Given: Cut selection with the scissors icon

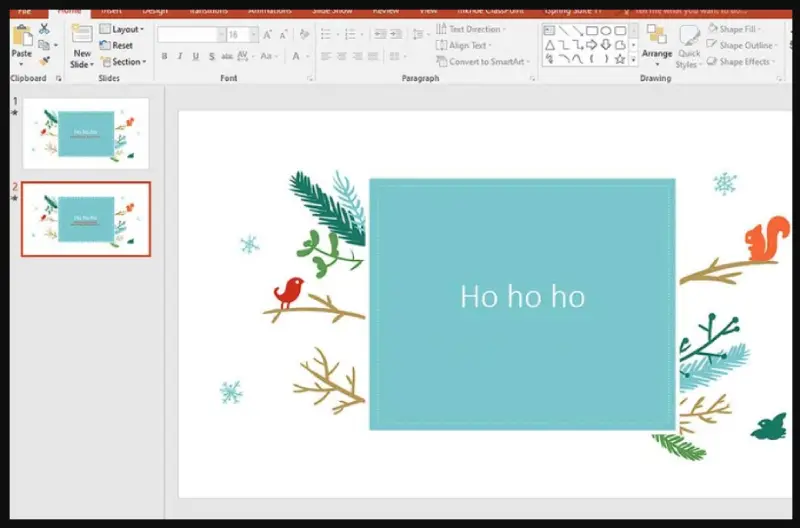Looking at the screenshot, I should (44, 29).
